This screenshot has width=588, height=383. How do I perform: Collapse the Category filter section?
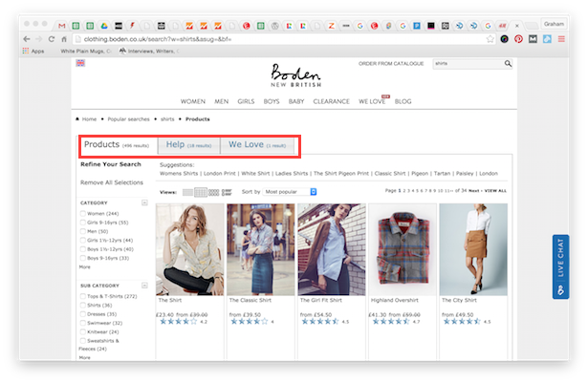[x=144, y=202]
